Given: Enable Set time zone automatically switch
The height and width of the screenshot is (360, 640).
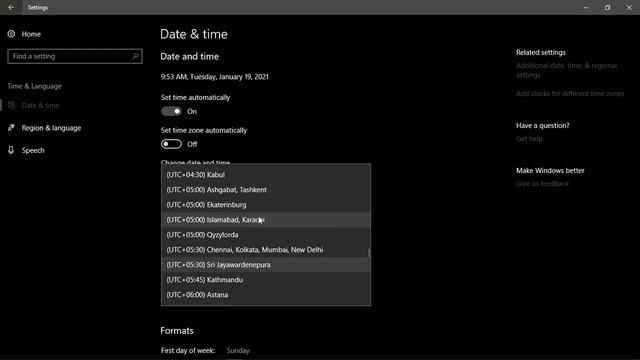Looking at the screenshot, I should point(171,144).
